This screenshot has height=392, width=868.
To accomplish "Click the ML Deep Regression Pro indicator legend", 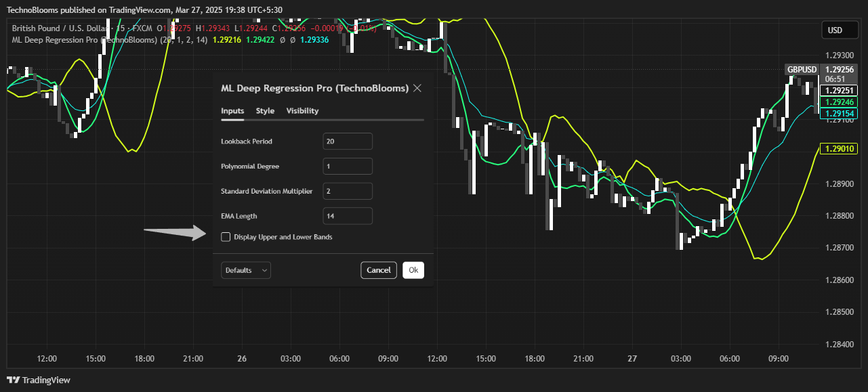I will click(x=110, y=40).
